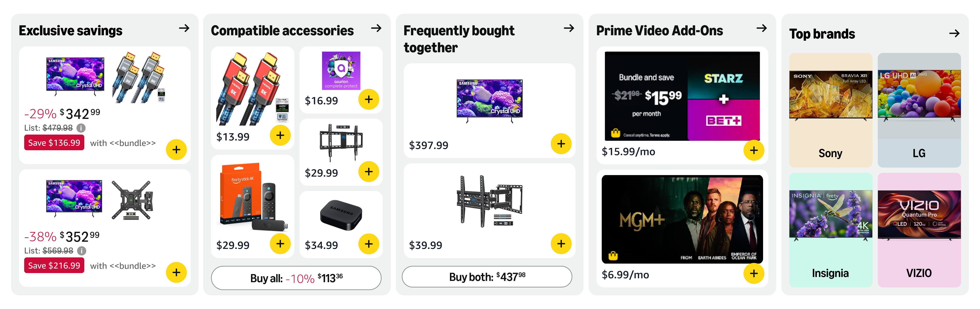
Task: Add the $342.99 HDMI cable bundle
Action: (x=176, y=150)
